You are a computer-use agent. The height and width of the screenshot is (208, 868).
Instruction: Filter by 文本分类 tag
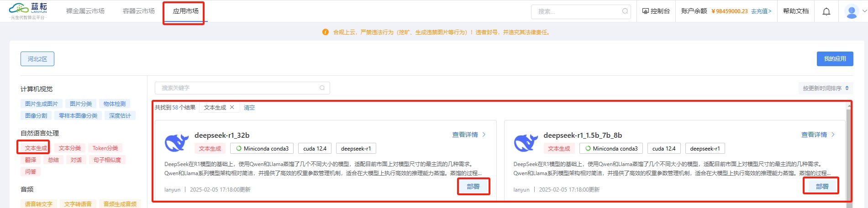pos(70,148)
